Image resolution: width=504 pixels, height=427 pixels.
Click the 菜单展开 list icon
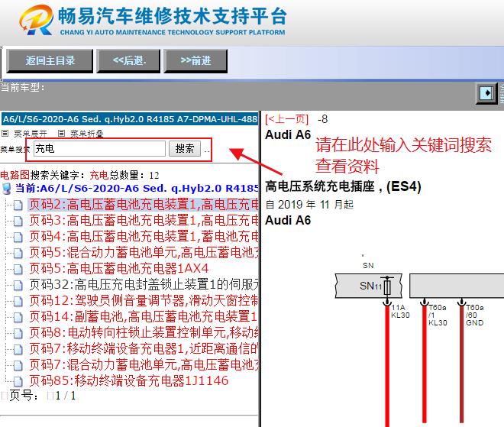pos(5,133)
